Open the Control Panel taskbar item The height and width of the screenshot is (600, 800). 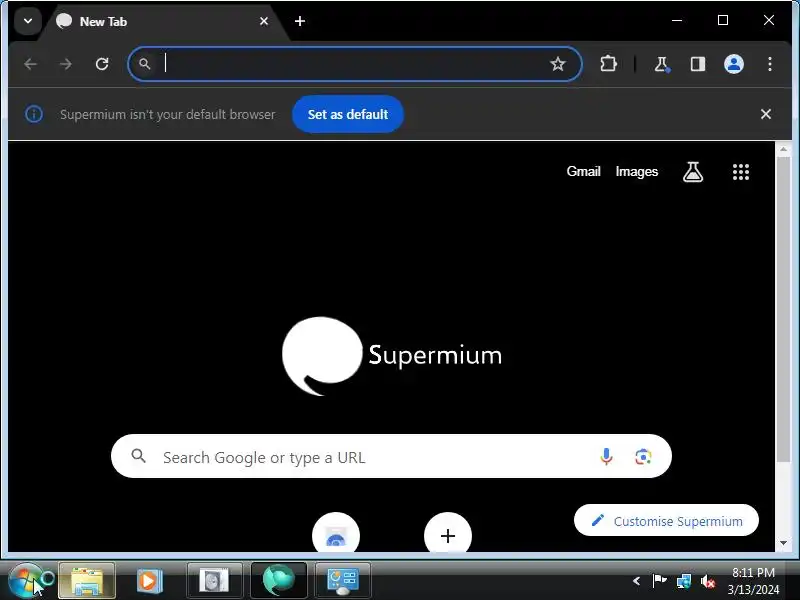342,581
